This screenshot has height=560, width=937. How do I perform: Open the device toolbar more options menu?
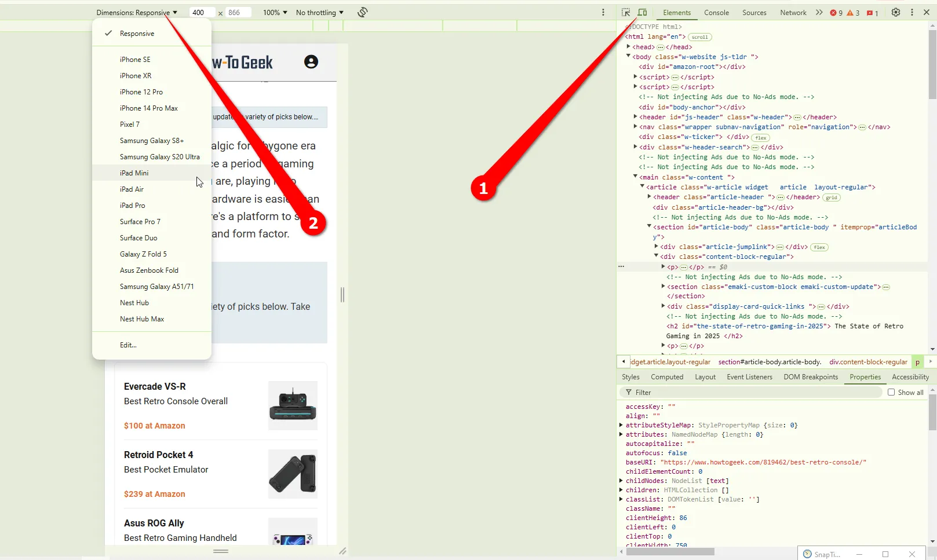point(603,12)
